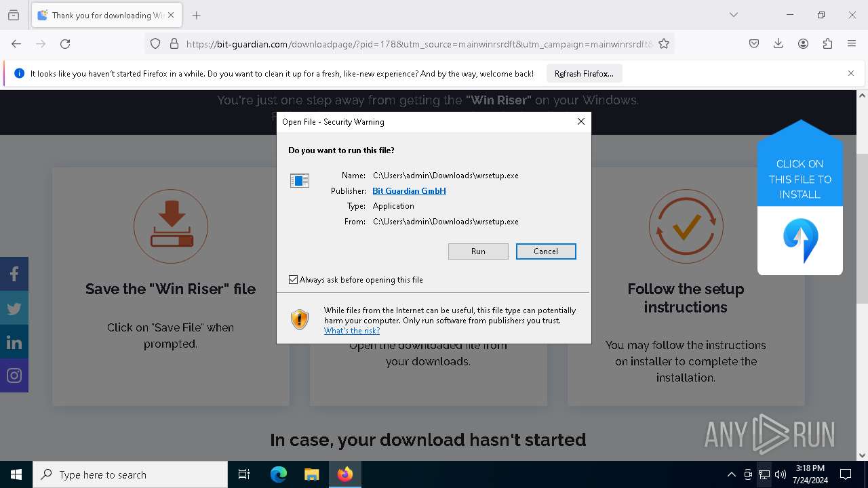
Task: Open the Instagram share icon
Action: point(14,375)
